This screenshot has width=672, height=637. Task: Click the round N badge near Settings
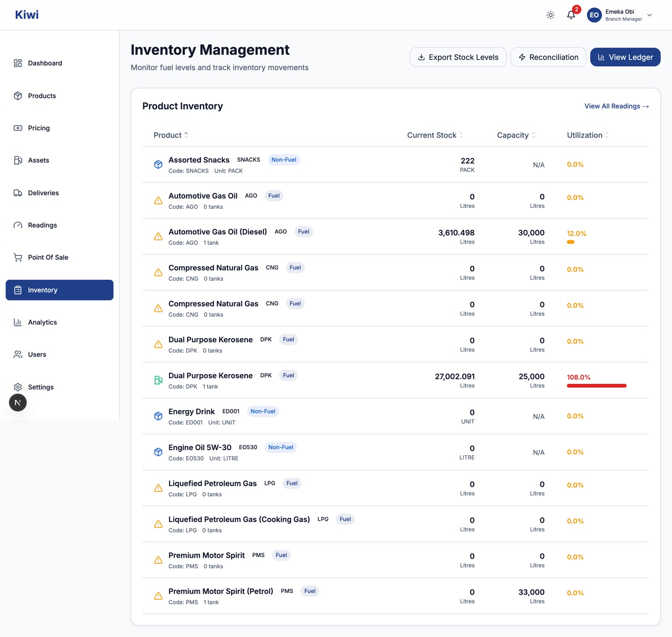pyautogui.click(x=18, y=403)
